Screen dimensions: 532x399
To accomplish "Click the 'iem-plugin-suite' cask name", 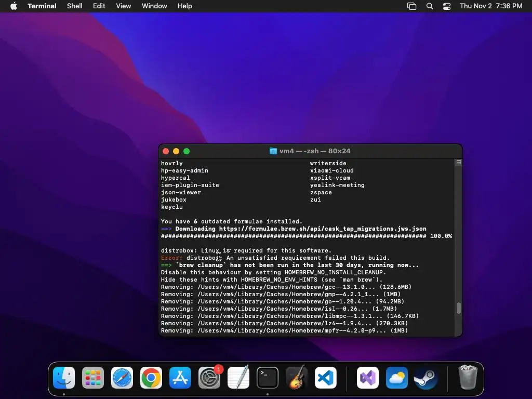I will 190,185.
